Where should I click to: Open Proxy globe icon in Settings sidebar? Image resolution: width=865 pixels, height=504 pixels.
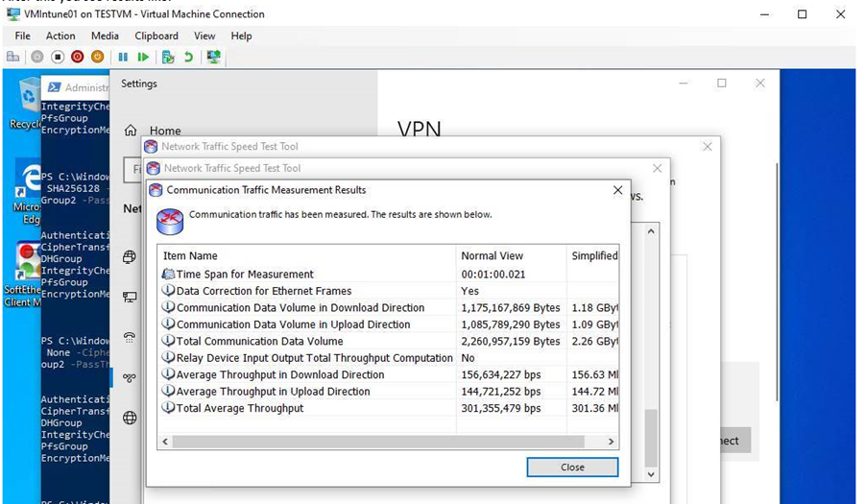[130, 418]
